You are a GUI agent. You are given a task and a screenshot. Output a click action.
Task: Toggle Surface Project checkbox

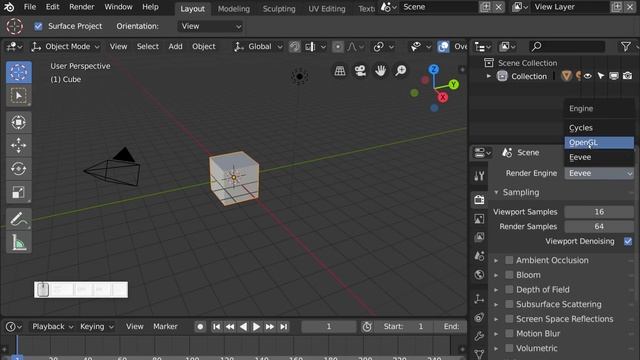click(x=38, y=27)
